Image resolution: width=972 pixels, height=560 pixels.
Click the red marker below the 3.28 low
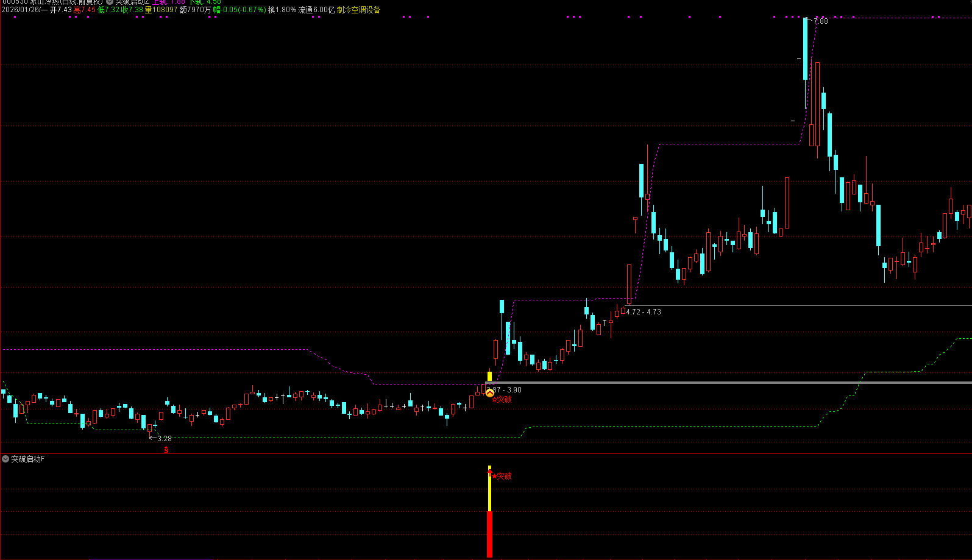[x=166, y=450]
